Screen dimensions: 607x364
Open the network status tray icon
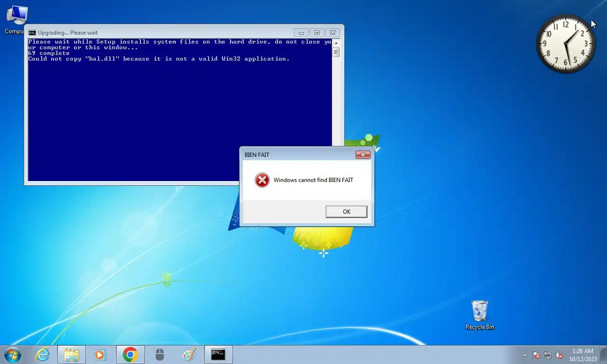tap(548, 355)
